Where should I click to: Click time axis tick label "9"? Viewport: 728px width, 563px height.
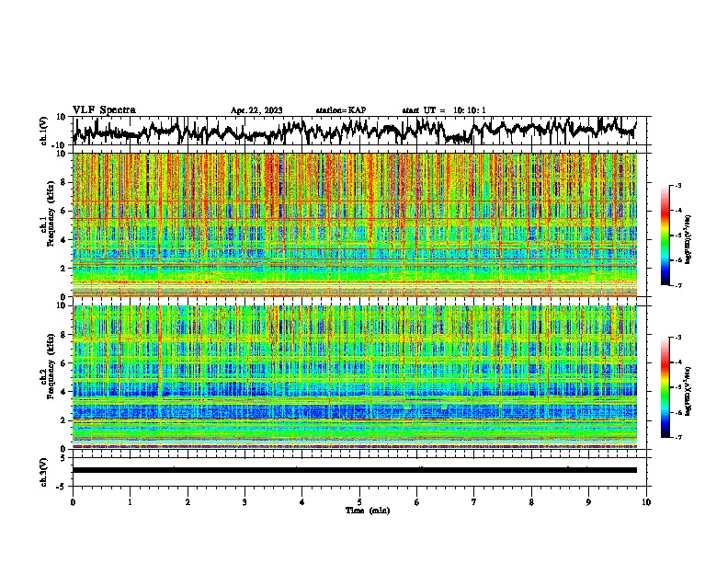tap(588, 502)
